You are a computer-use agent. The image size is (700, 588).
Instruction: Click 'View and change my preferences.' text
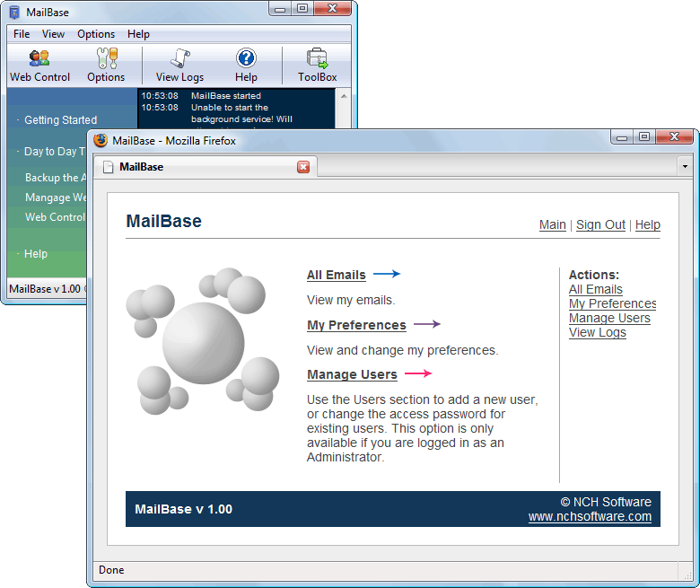(x=402, y=350)
